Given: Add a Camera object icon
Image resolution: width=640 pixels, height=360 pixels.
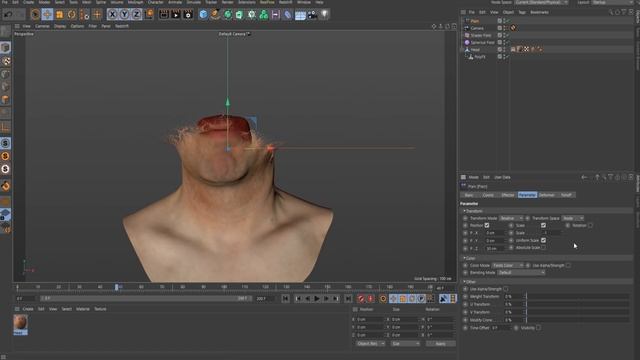Looking at the screenshot, I should coord(312,15).
